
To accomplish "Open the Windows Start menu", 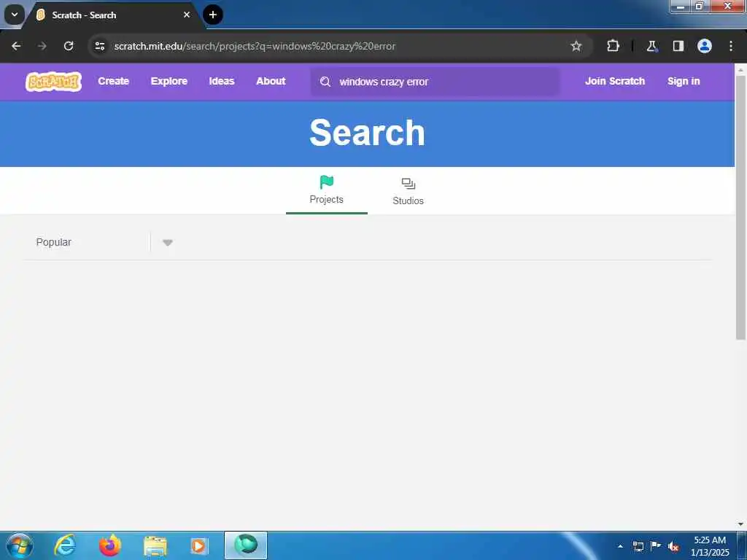I will tap(20, 545).
